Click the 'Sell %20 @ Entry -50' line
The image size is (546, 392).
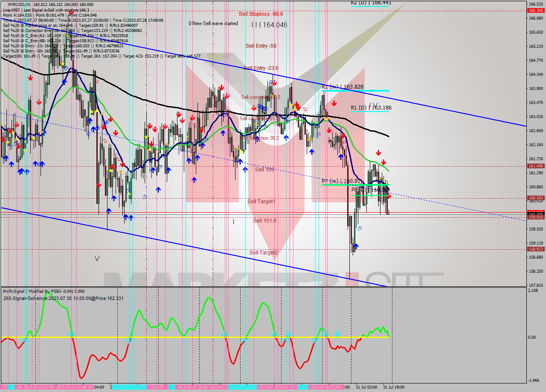pyautogui.click(x=62, y=51)
